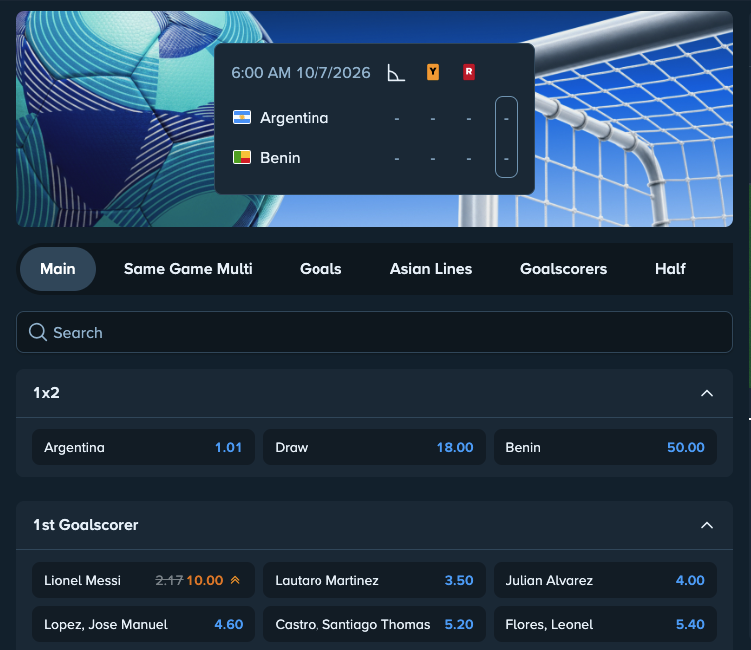Image resolution: width=751 pixels, height=650 pixels.
Task: Collapse the 1st Goalscorer section
Action: (707, 525)
